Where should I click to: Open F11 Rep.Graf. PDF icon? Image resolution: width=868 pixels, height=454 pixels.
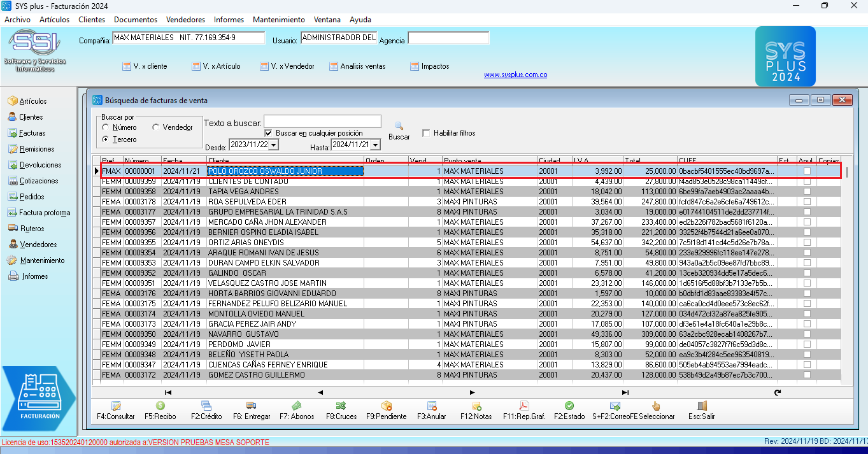pyautogui.click(x=523, y=406)
